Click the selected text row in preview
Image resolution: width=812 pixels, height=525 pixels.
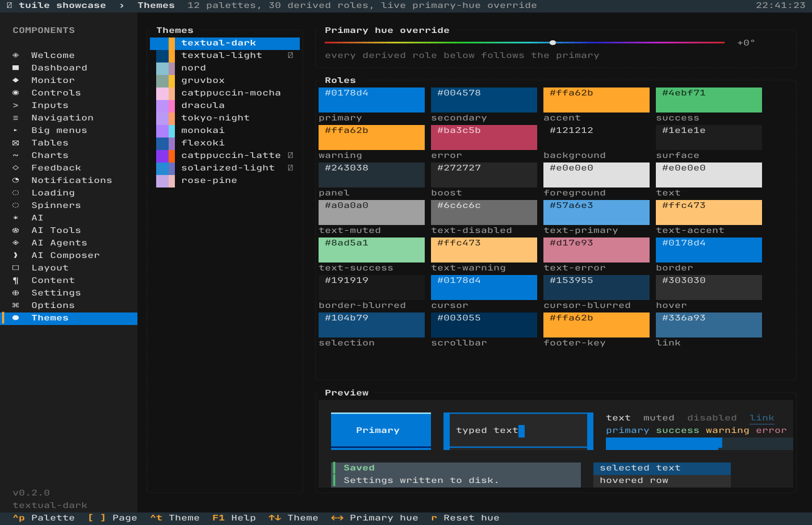tap(662, 468)
